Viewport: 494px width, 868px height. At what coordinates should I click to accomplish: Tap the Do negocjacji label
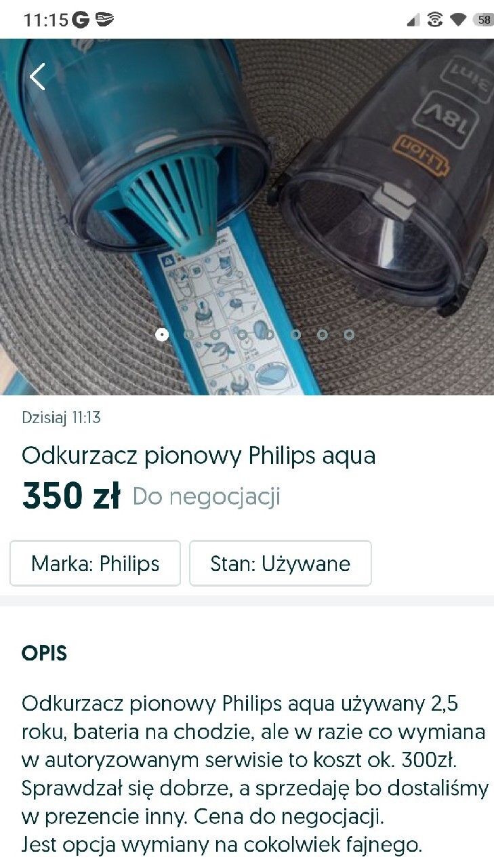click(x=207, y=496)
